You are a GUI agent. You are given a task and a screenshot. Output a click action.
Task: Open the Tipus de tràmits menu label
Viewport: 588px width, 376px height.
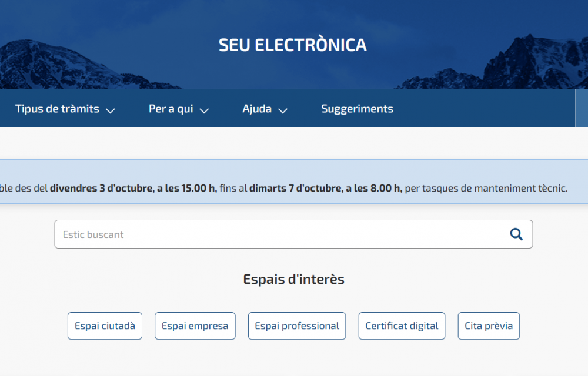click(57, 109)
